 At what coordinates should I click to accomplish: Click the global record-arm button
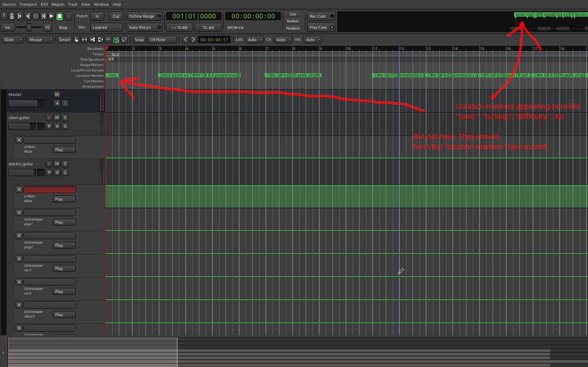(68, 16)
